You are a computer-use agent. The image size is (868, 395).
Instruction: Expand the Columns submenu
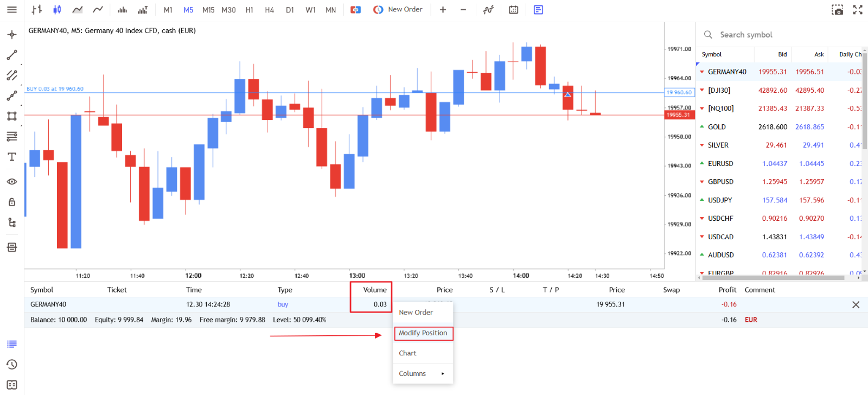coord(423,374)
